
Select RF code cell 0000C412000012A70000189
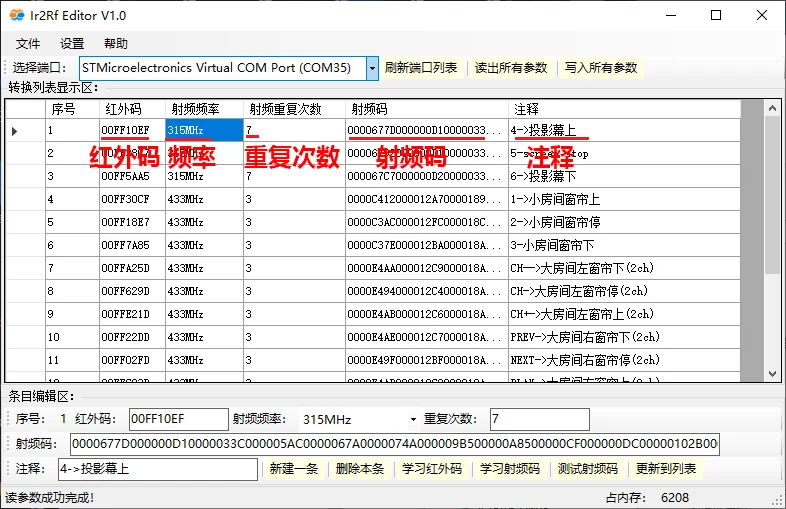click(x=427, y=200)
